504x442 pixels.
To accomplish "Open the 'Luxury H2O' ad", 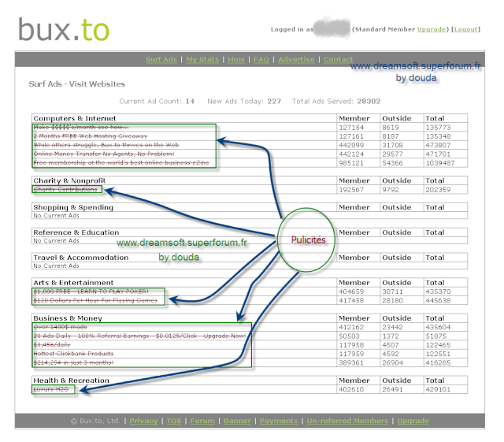I will 50,389.
